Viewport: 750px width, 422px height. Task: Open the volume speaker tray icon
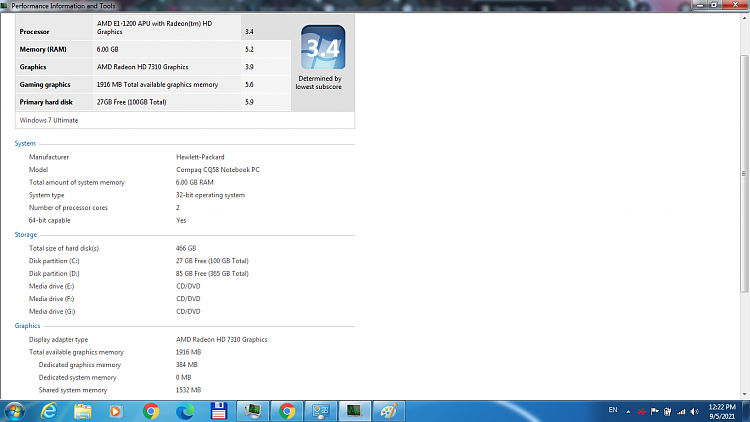click(695, 411)
